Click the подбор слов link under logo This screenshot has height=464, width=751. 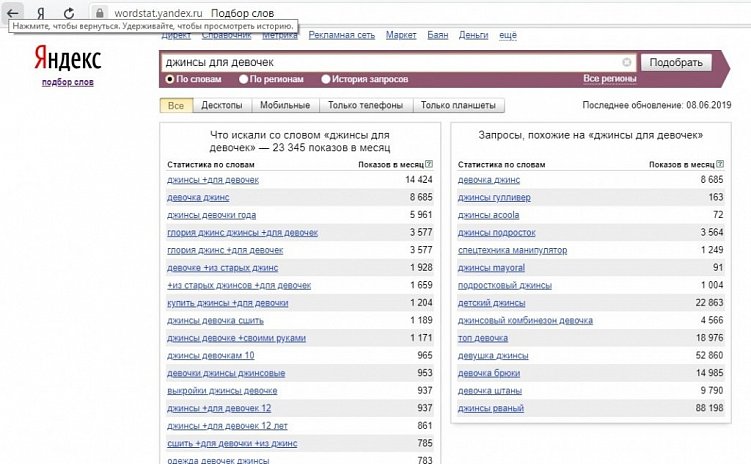click(x=68, y=82)
